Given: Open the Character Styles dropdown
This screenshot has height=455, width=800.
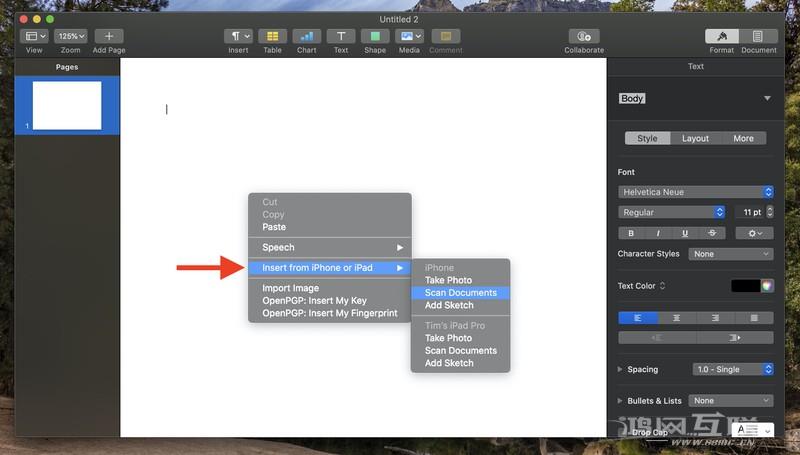Looking at the screenshot, I should (x=732, y=254).
